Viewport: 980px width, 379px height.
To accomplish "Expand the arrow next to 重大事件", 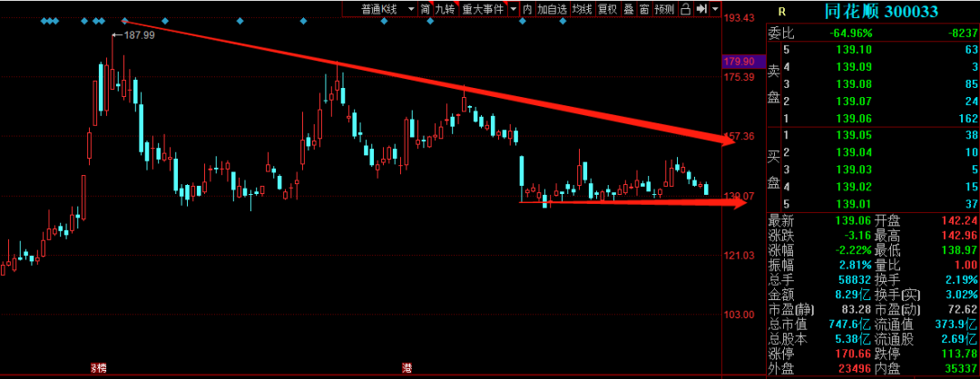I will (x=513, y=9).
